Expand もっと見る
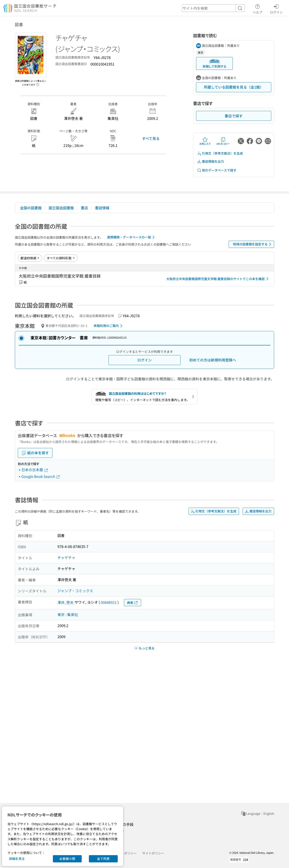Image resolution: width=289 pixels, height=868 pixels. click(x=144, y=648)
